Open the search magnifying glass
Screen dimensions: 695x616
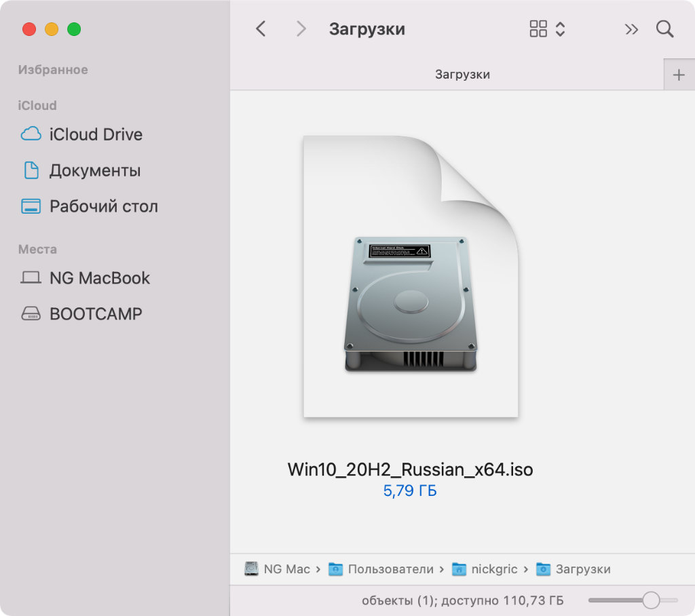click(x=664, y=29)
